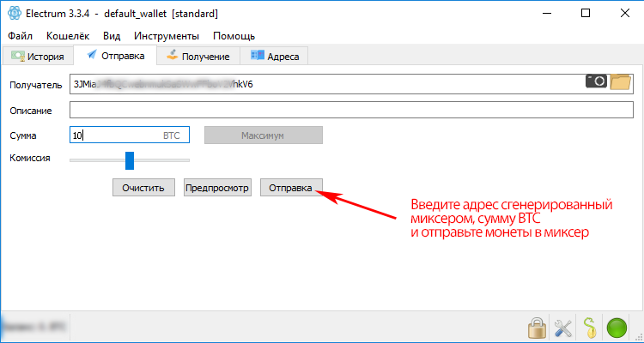
Task: Open the folder icon in recipient field
Action: tap(620, 81)
